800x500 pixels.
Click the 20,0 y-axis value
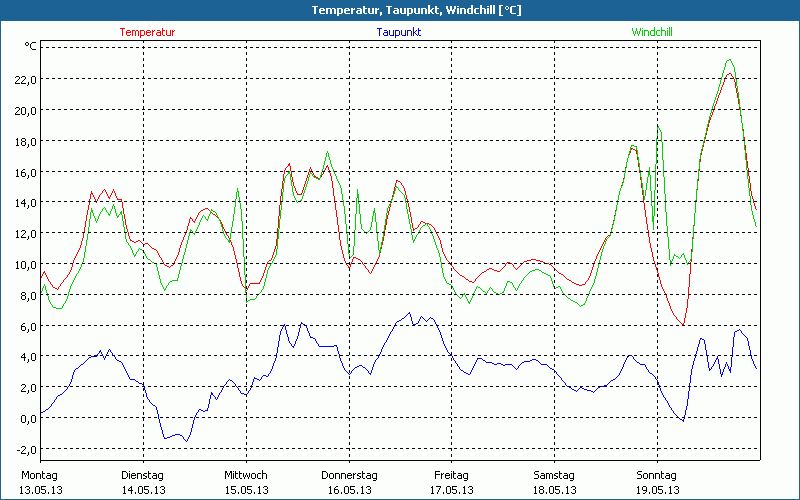(x=26, y=111)
